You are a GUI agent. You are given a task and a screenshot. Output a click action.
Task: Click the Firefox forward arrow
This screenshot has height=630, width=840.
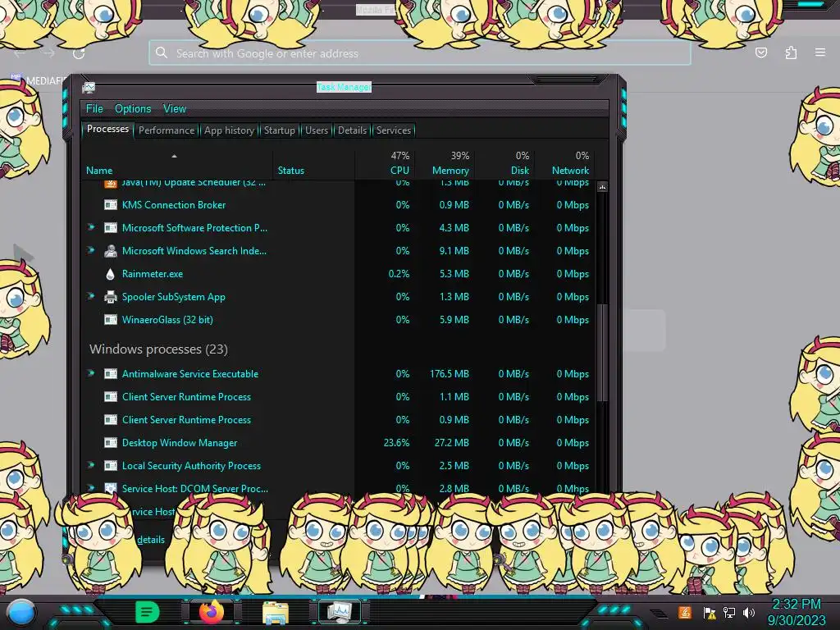tap(48, 53)
